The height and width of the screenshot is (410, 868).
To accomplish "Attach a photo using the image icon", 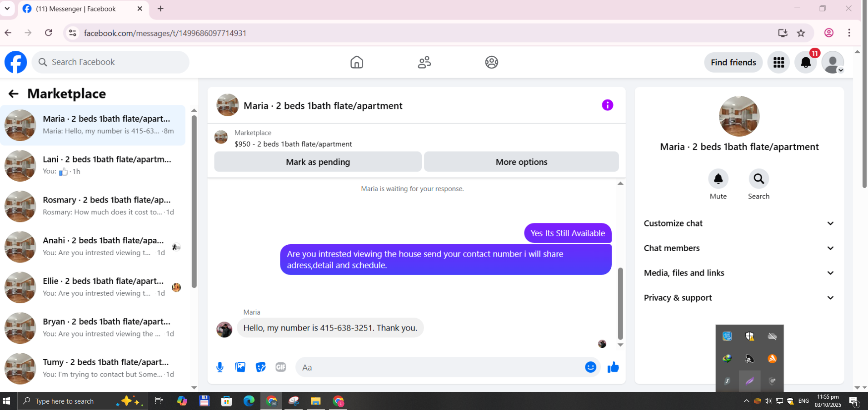I will click(x=240, y=367).
